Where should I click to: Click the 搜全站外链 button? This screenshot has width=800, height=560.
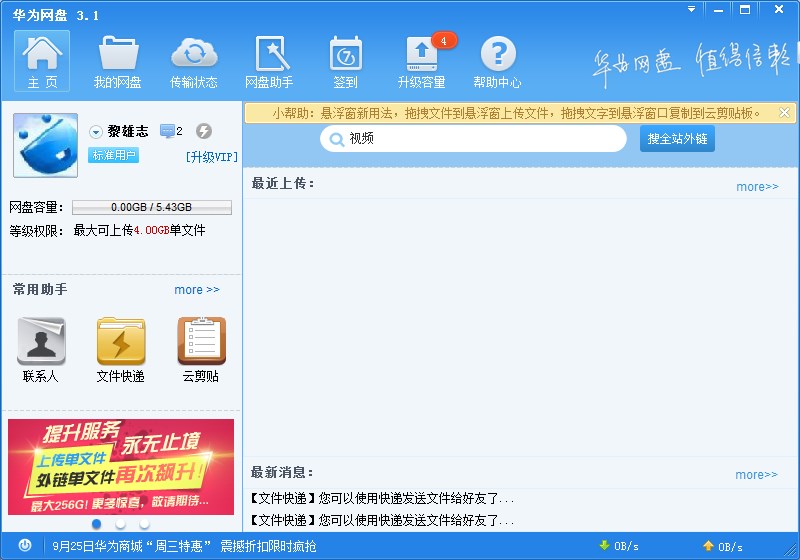[677, 139]
